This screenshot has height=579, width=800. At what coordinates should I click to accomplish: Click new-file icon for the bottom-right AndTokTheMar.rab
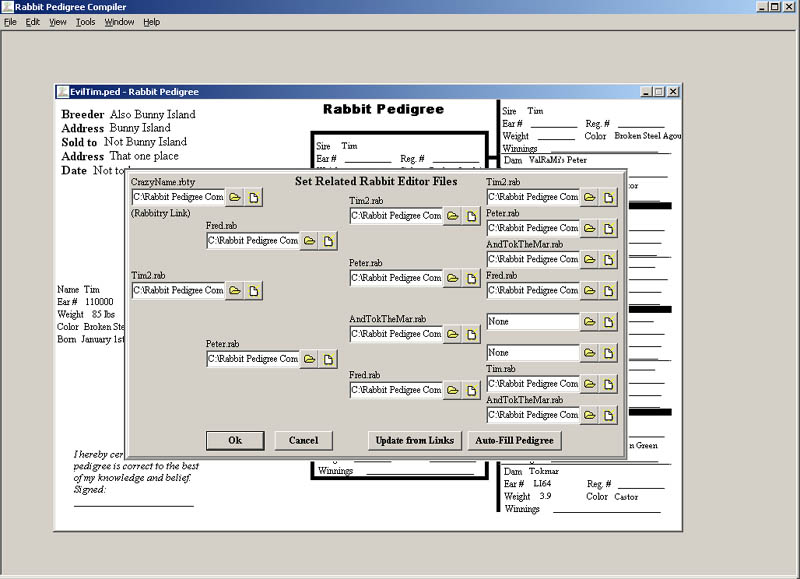click(610, 415)
